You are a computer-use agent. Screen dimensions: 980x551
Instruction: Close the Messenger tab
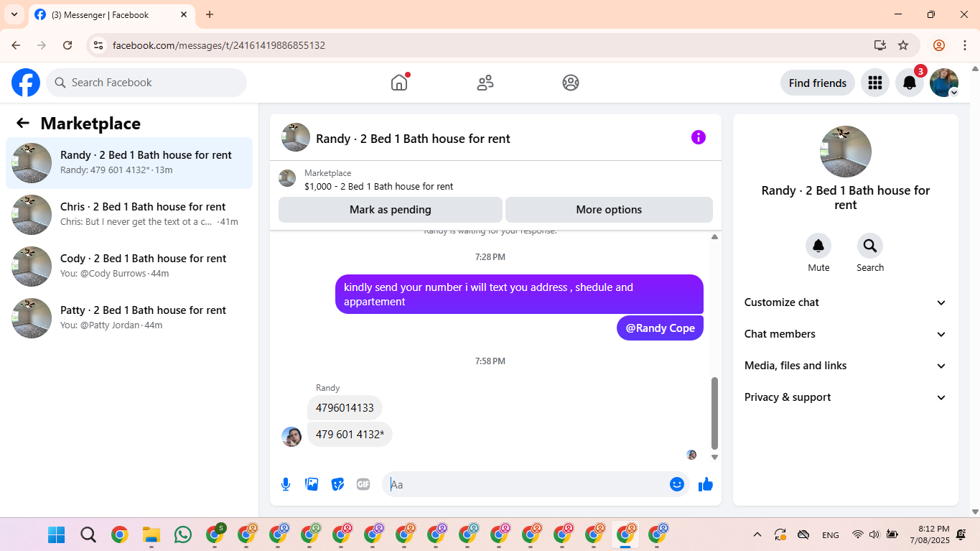(x=184, y=14)
